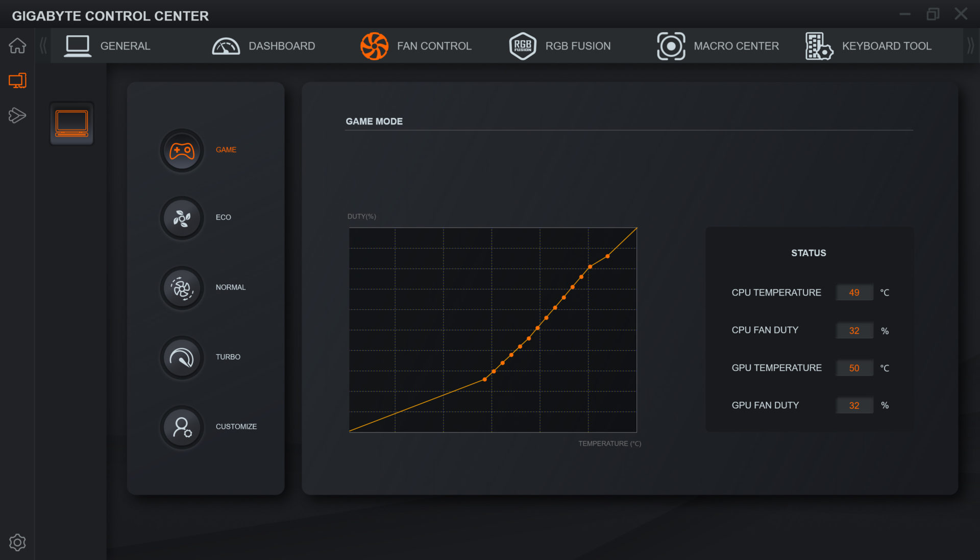Open the Customize user profile icon
980x560 pixels.
182,427
